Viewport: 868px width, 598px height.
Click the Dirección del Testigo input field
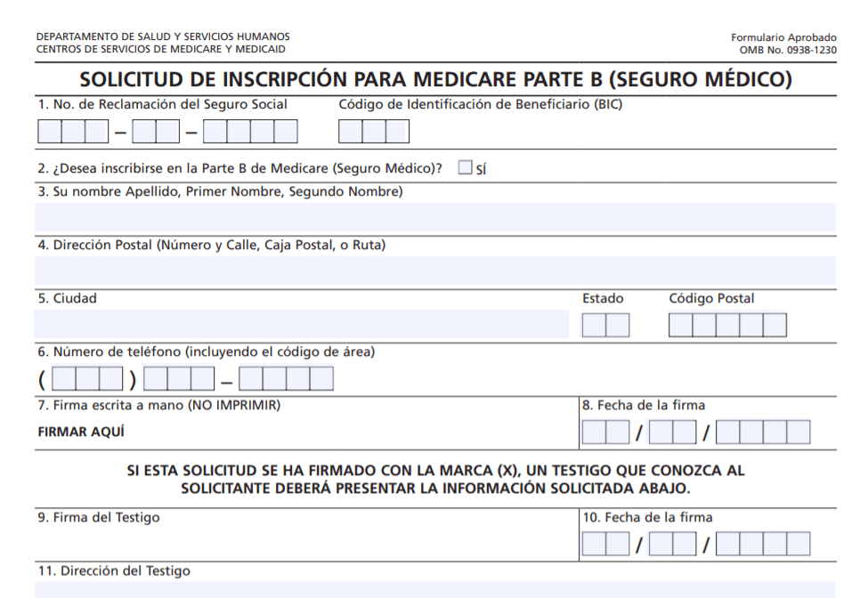pos(435,590)
